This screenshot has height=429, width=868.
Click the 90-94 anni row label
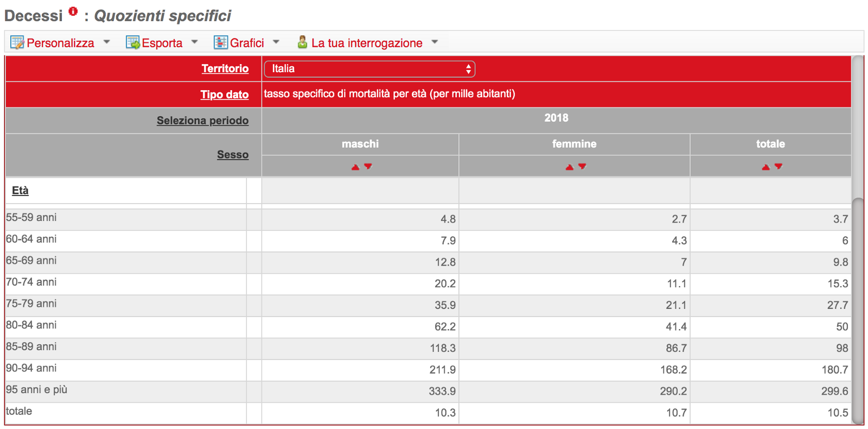(31, 368)
